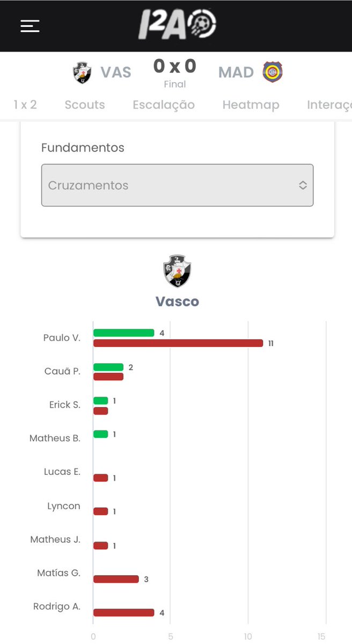The height and width of the screenshot is (644, 352).
Task: Click the large Vasco crest above the chart
Action: 177,271
